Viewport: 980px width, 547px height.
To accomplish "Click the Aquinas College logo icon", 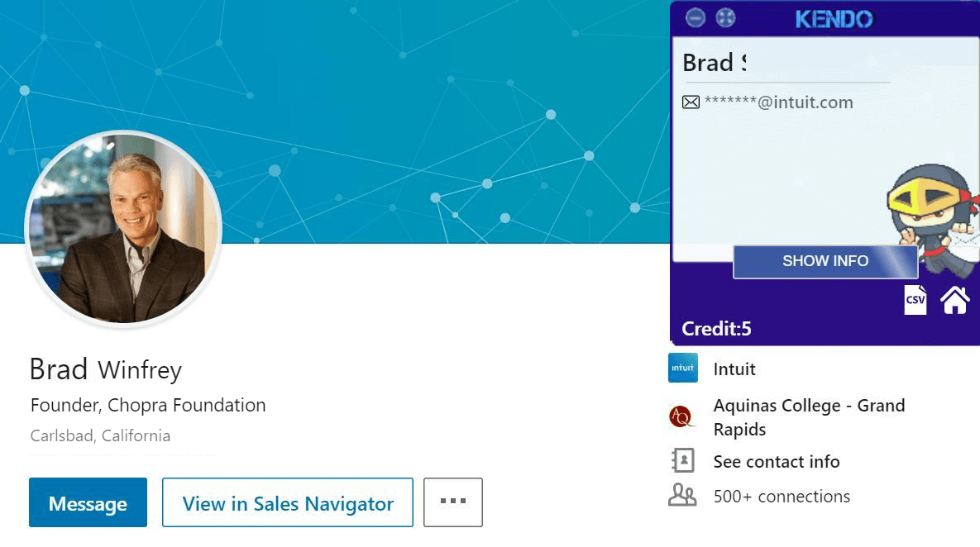I will pyautogui.click(x=681, y=417).
